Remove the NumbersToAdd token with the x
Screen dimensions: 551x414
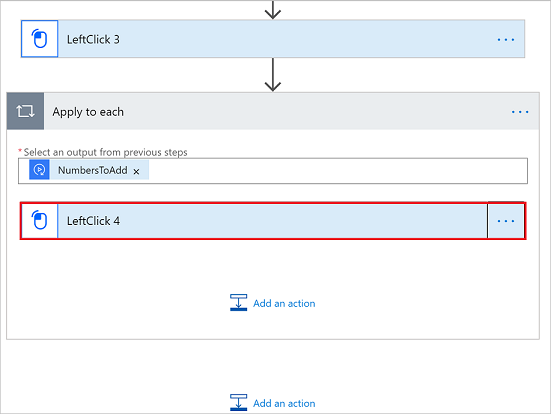pos(136,171)
